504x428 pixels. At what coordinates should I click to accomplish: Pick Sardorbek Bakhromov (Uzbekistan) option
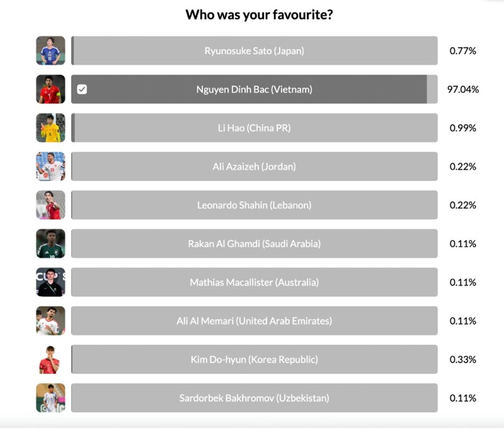coord(254,398)
